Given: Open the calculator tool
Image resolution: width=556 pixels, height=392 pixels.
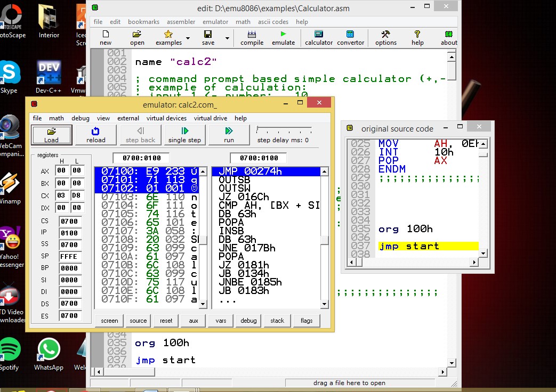Looking at the screenshot, I should coord(319,37).
